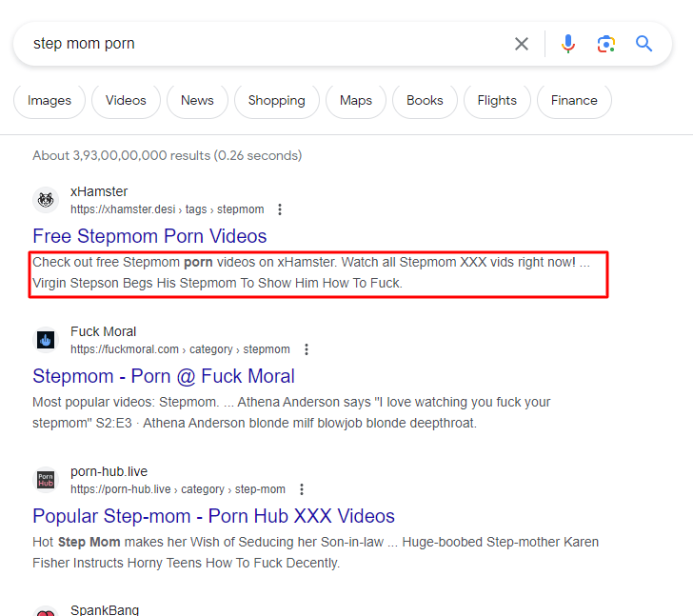
Task: Switch to the Images filter
Action: tap(49, 101)
